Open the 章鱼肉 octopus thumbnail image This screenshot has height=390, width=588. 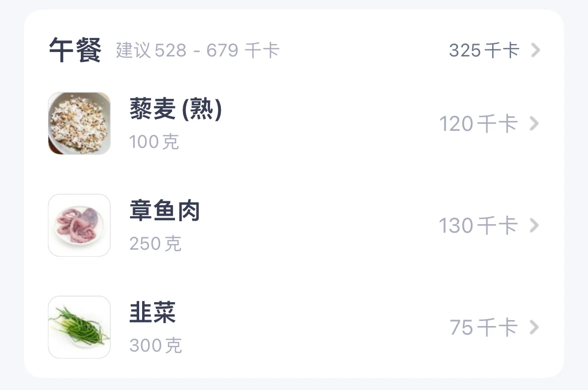[79, 225]
